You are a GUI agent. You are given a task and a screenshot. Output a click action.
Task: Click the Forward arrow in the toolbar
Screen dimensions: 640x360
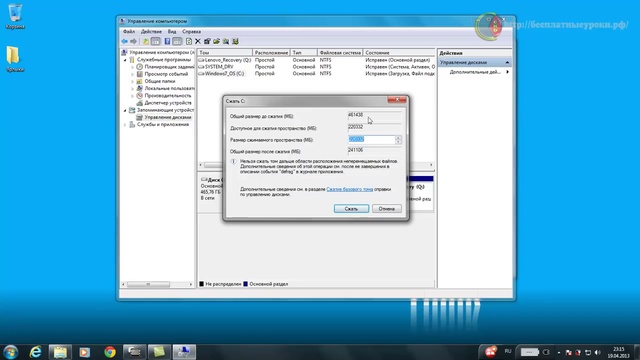tap(133, 41)
